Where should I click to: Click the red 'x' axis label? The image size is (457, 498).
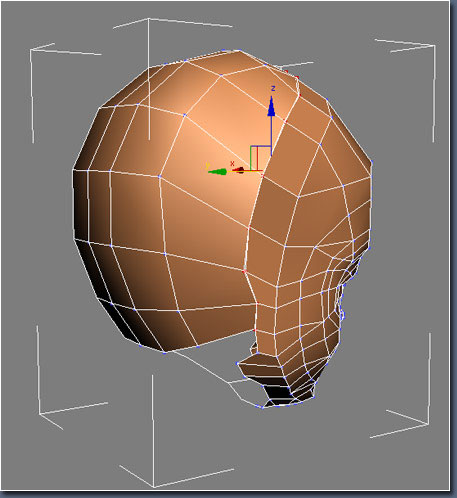point(232,164)
